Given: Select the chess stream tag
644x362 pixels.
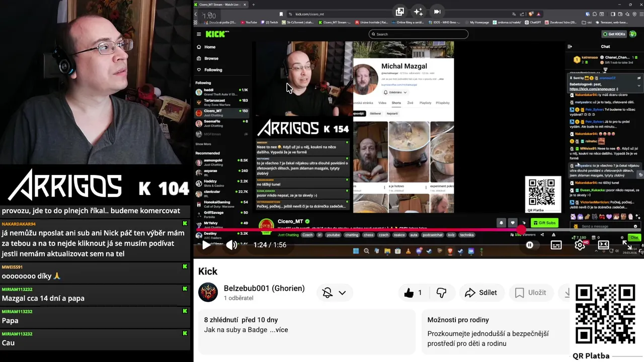Looking at the screenshot, I should point(368,235).
